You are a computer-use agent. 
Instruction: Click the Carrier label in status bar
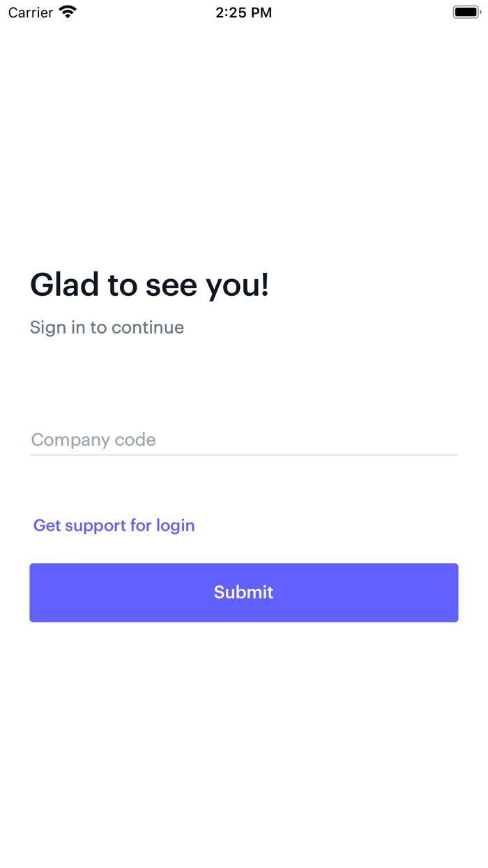coord(31,13)
